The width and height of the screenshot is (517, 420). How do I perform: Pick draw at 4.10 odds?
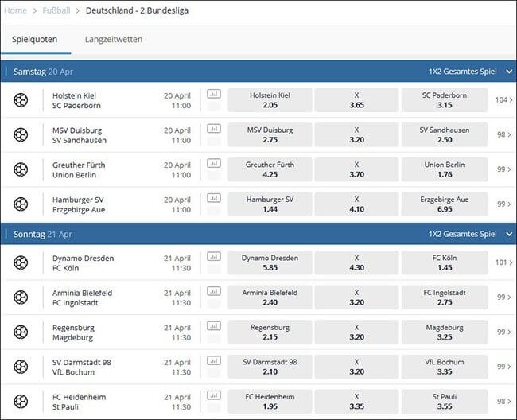pyautogui.click(x=357, y=204)
